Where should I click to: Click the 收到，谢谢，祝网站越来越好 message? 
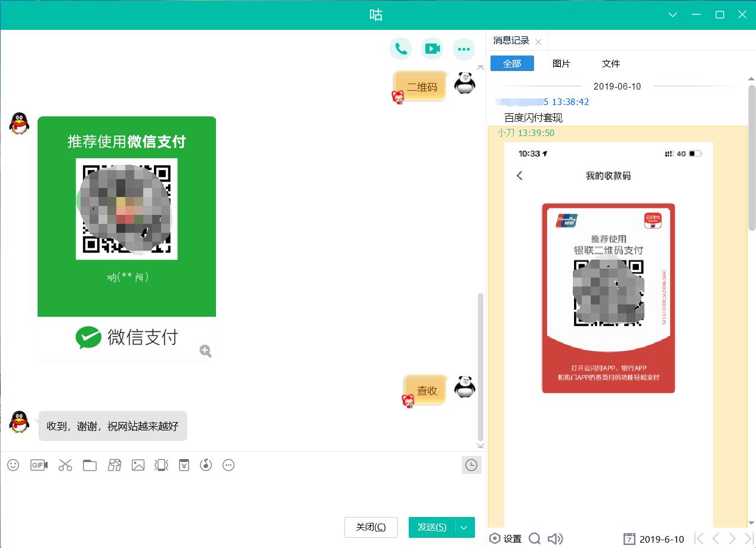(x=113, y=426)
